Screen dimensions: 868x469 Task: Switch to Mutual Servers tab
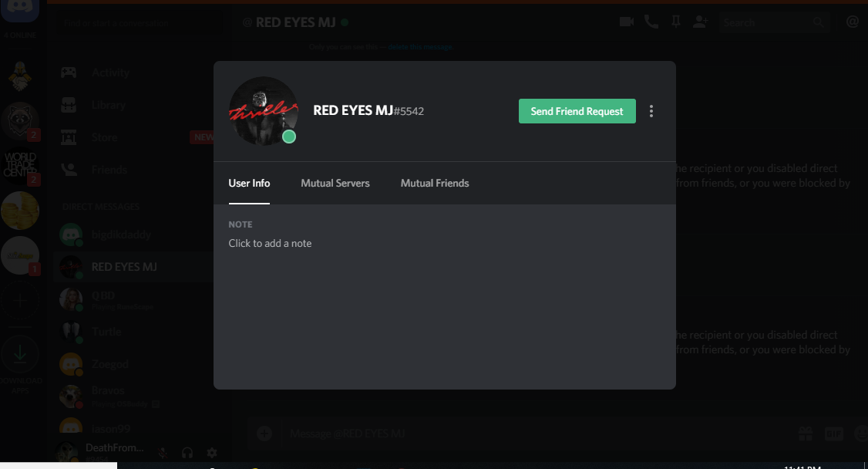[335, 184]
